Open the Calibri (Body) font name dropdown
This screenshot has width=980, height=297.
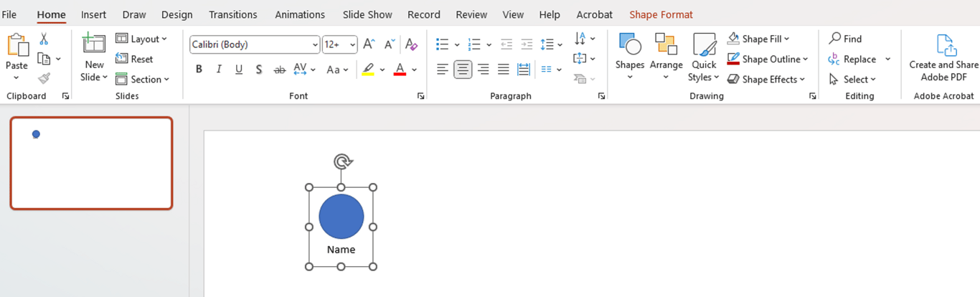(316, 44)
